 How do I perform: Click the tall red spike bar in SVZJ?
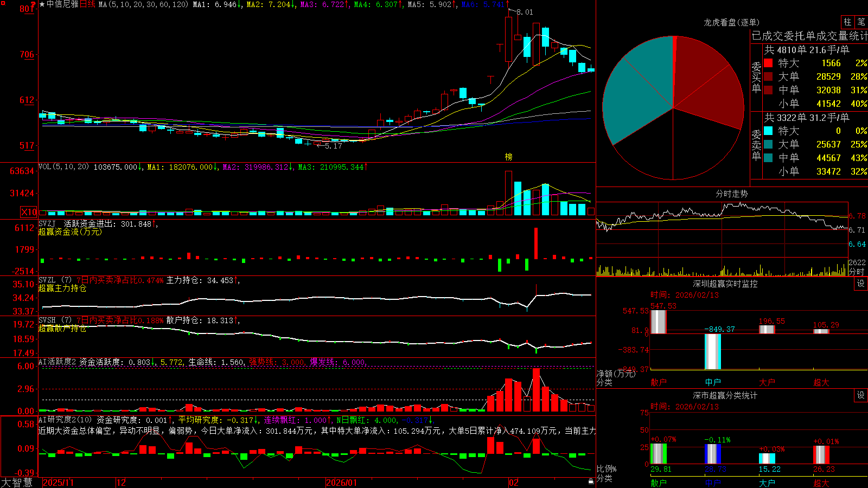pos(536,243)
